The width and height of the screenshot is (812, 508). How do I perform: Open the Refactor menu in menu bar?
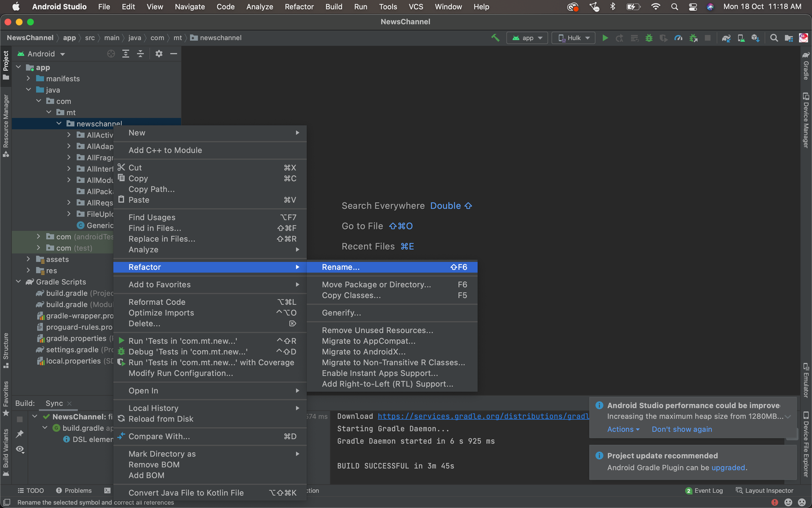(x=299, y=7)
